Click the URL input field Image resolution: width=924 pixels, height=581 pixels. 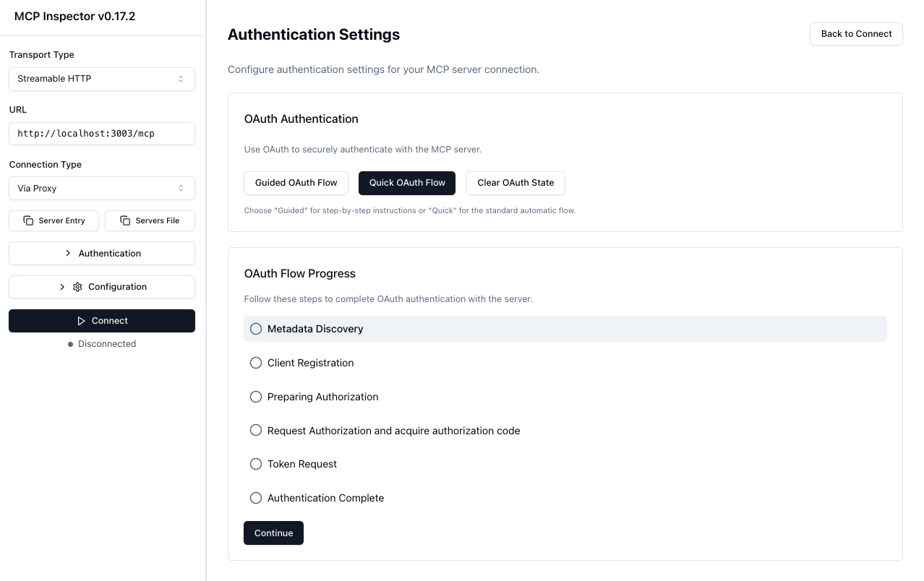point(102,134)
